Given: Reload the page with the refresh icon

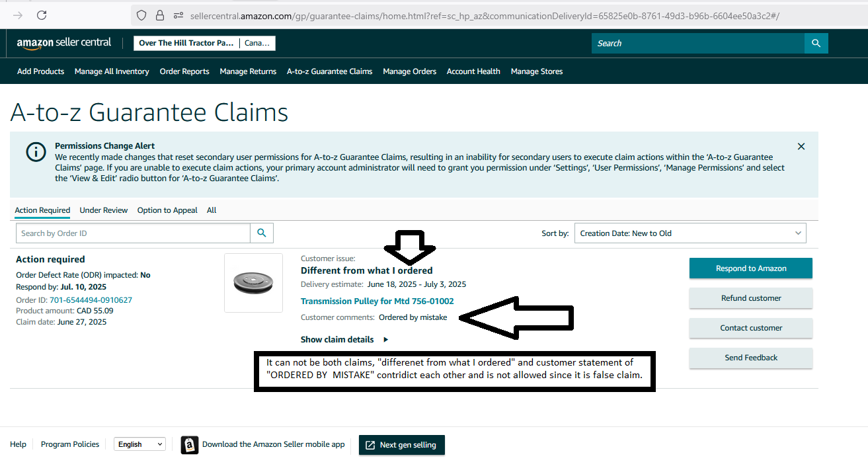Looking at the screenshot, I should (42, 15).
